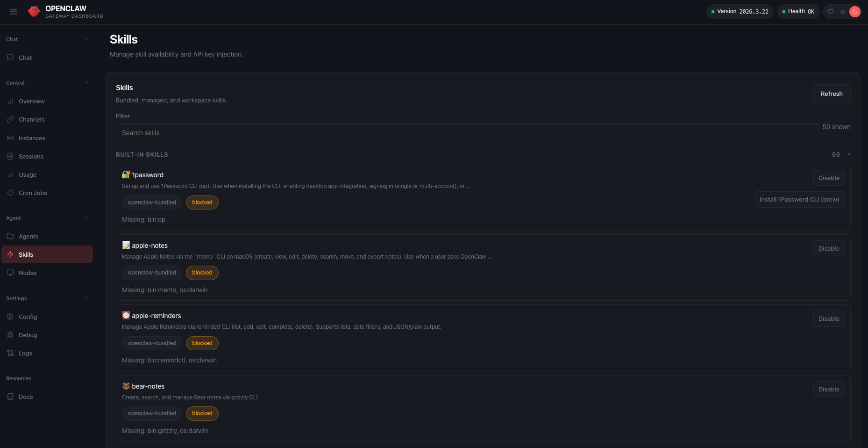The image size is (868, 448).
Task: Check the Health OK status chip
Action: pos(798,11)
